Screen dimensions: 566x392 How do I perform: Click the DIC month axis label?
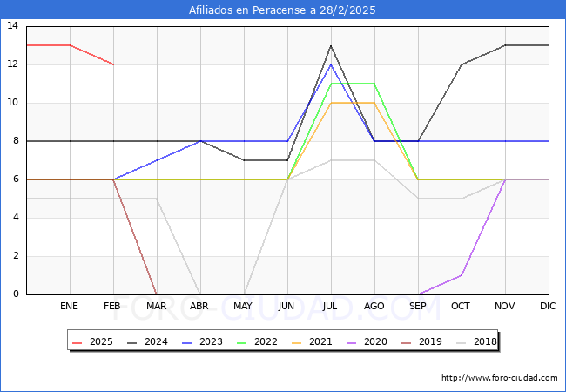pos(548,306)
